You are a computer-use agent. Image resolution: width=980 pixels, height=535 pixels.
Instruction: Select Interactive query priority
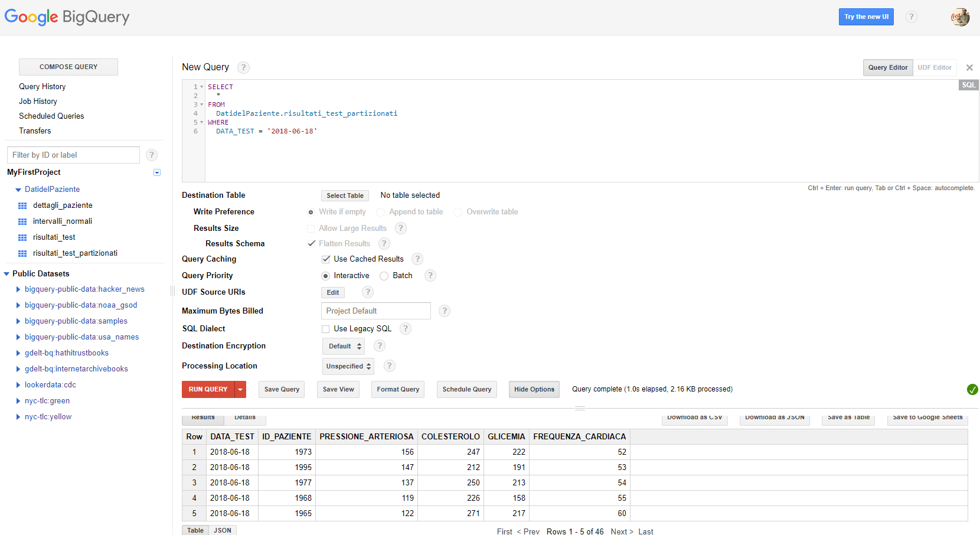pos(325,276)
